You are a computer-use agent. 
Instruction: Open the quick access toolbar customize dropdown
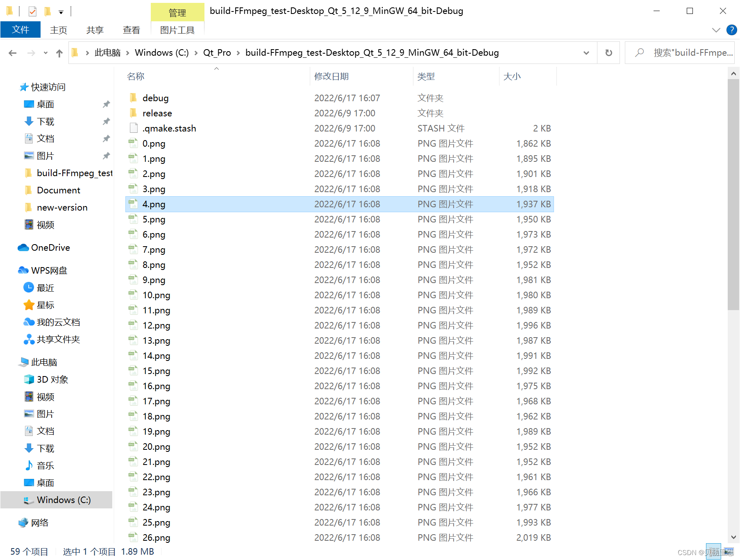(x=61, y=12)
